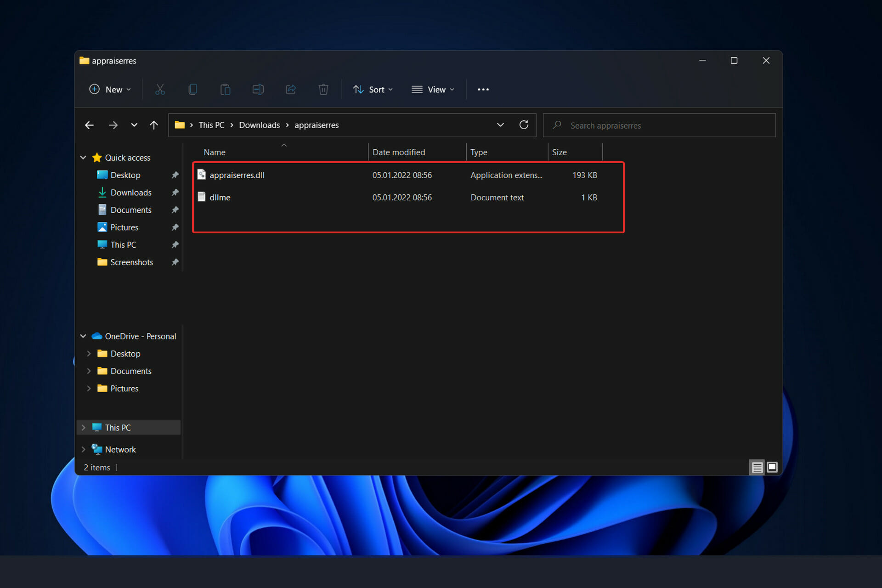
Task: Click the dllme document file icon
Action: [201, 197]
